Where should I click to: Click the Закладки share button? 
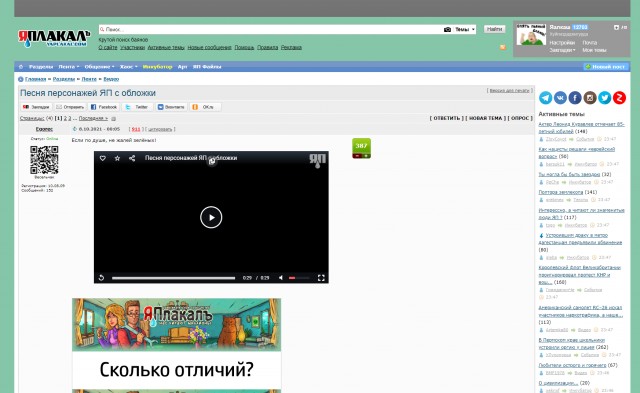36,107
